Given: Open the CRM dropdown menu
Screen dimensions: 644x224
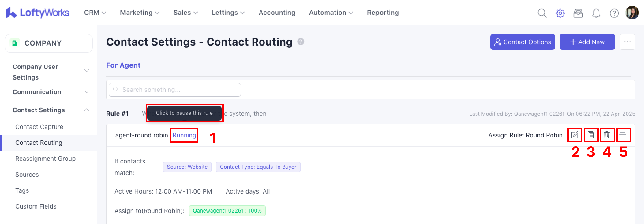Looking at the screenshot, I should 95,13.
